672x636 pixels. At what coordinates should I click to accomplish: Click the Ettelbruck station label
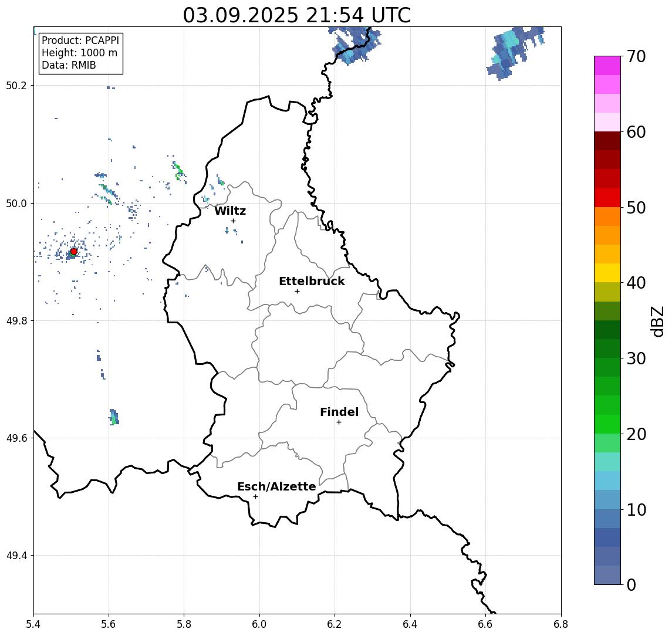[312, 281]
